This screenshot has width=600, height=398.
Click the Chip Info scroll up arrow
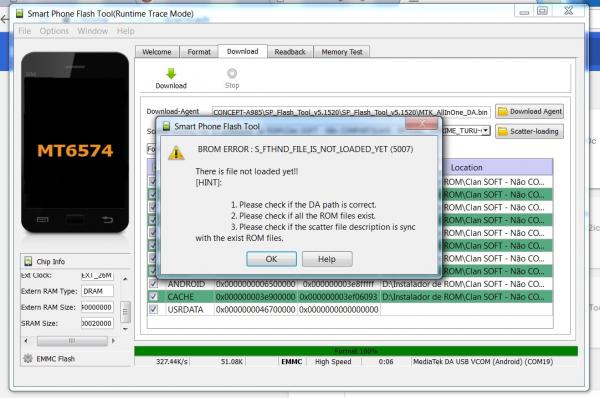click(x=125, y=279)
